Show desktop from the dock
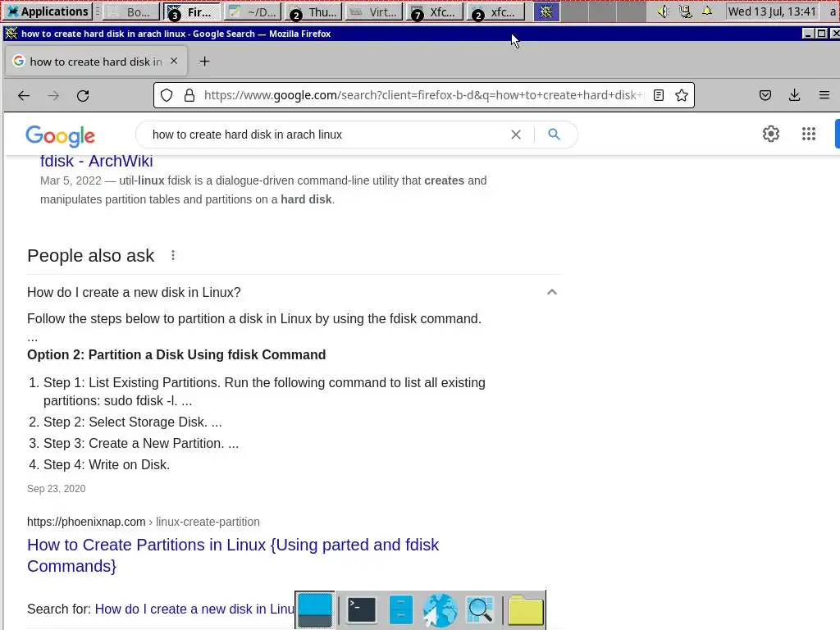The width and height of the screenshot is (840, 630). point(315,610)
